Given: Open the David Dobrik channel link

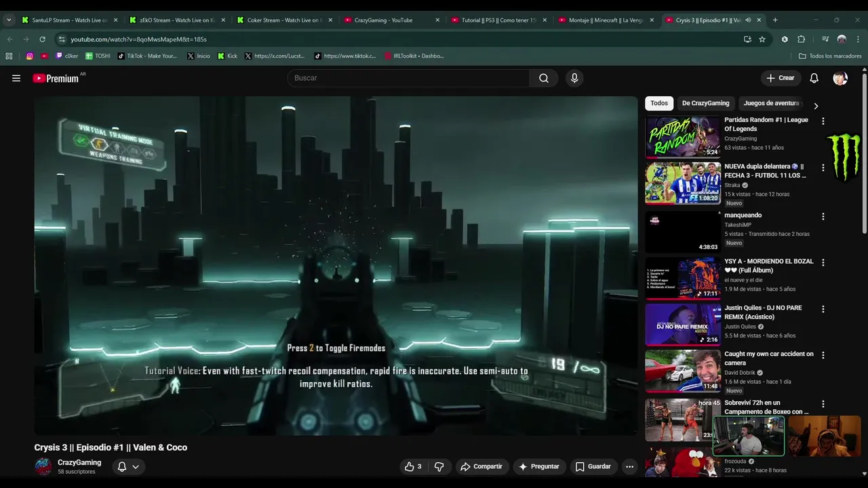Looking at the screenshot, I should (740, 373).
